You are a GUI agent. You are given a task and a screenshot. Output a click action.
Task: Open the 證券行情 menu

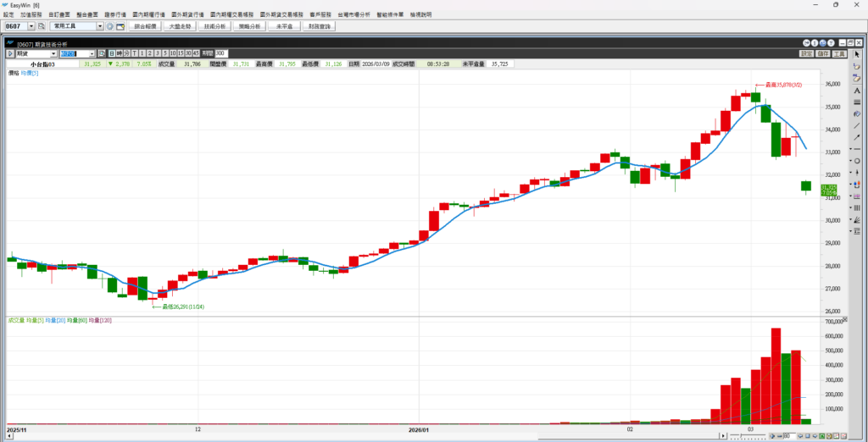pos(114,15)
